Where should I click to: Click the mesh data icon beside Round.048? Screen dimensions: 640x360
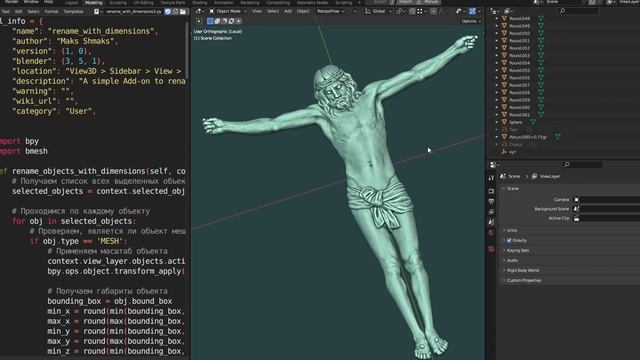click(x=541, y=18)
